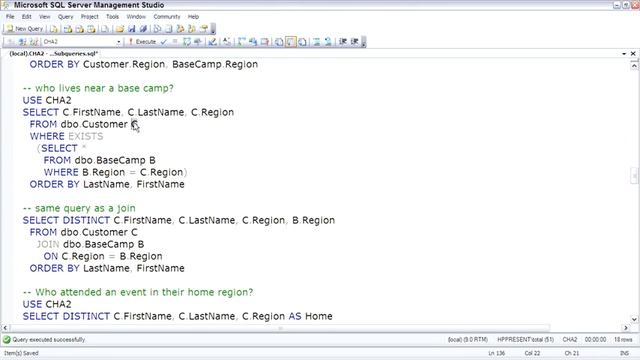This screenshot has width=640, height=360.
Task: Click the New Query button
Action: click(25, 29)
